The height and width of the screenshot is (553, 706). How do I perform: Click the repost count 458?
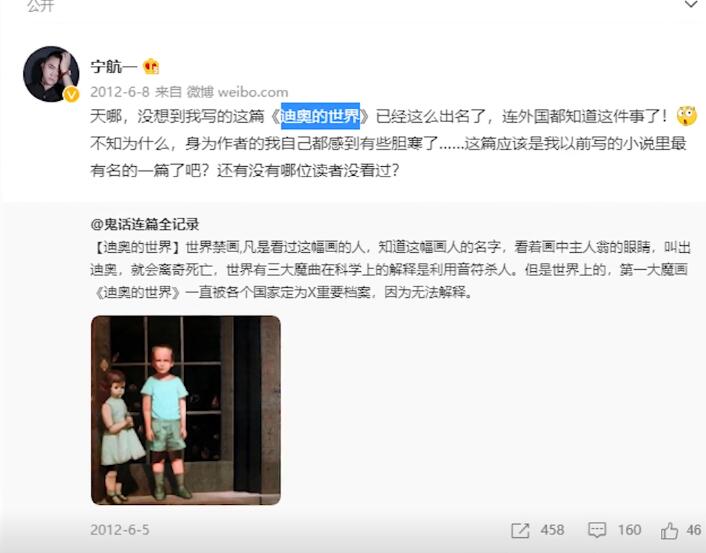552,530
